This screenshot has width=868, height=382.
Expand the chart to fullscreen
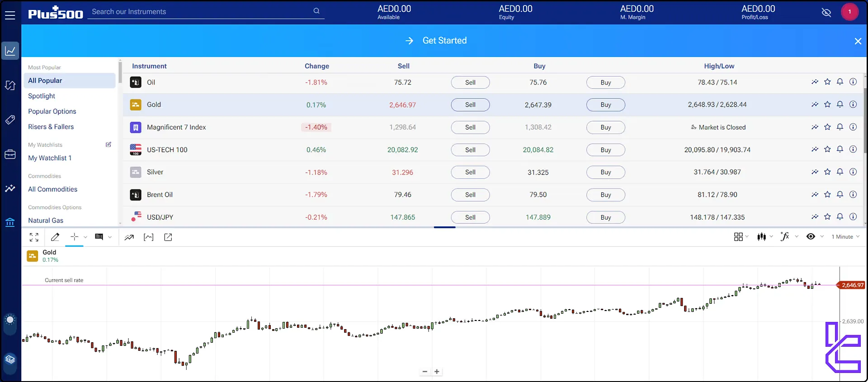34,237
